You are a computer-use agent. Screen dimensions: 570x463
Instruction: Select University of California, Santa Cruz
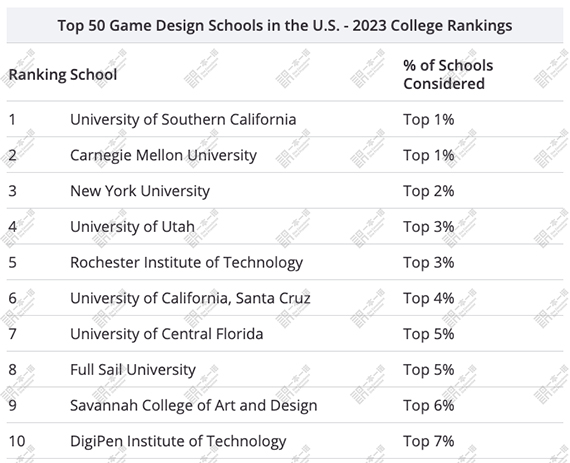point(190,298)
